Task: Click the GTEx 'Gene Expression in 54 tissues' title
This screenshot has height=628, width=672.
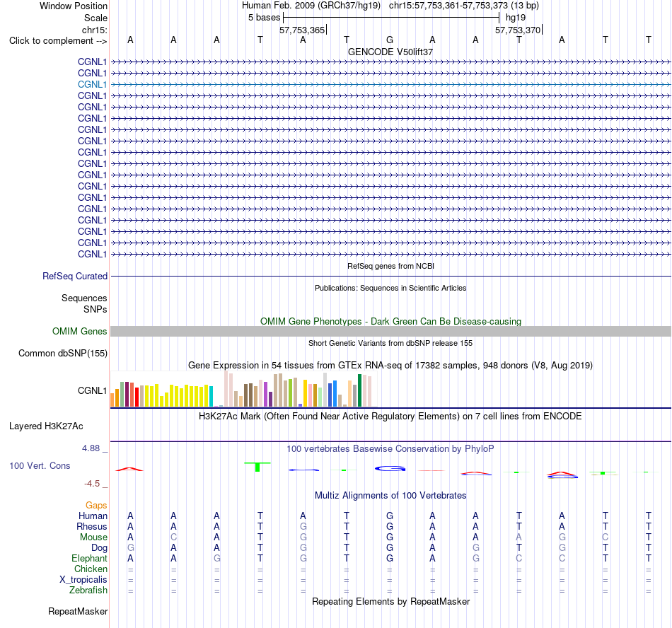Action: point(390,366)
